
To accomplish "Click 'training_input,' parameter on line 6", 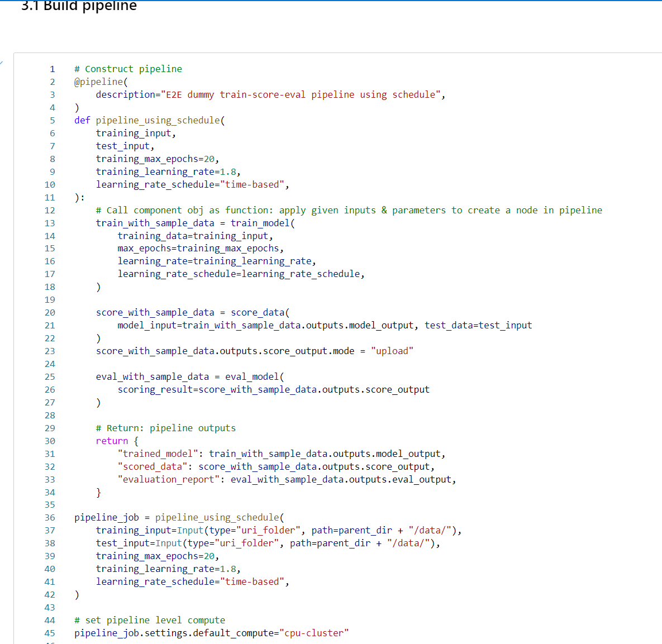I will coord(136,133).
